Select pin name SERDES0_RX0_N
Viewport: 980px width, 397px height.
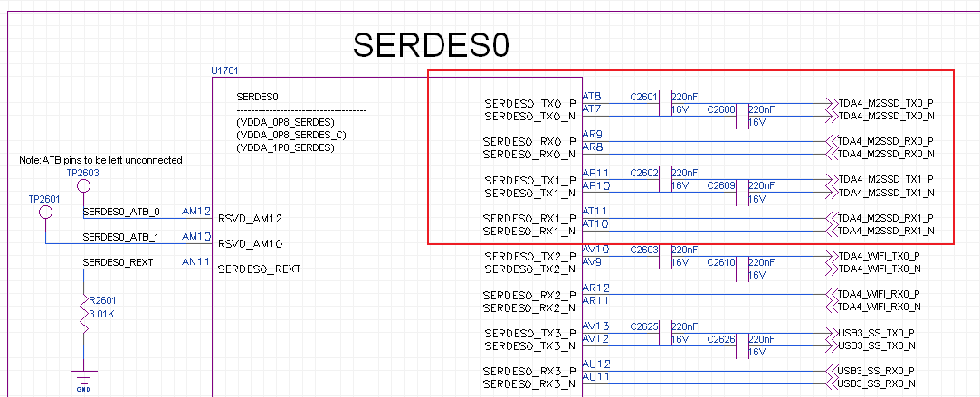point(530,154)
